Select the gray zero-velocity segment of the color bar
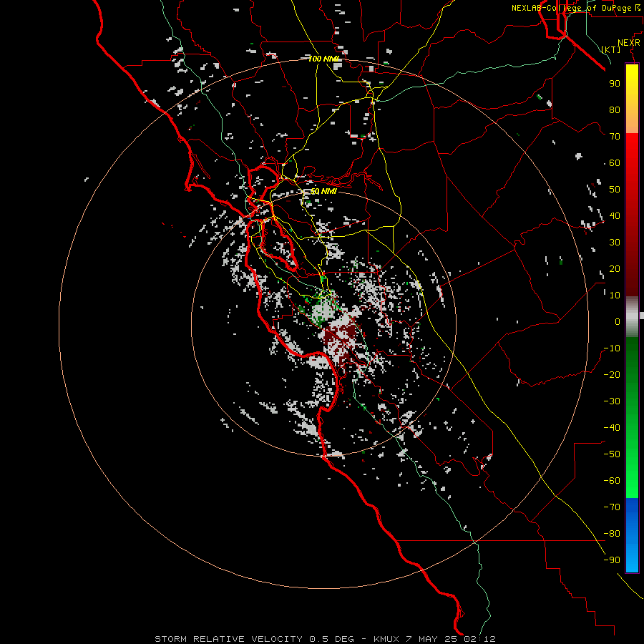 point(632,317)
